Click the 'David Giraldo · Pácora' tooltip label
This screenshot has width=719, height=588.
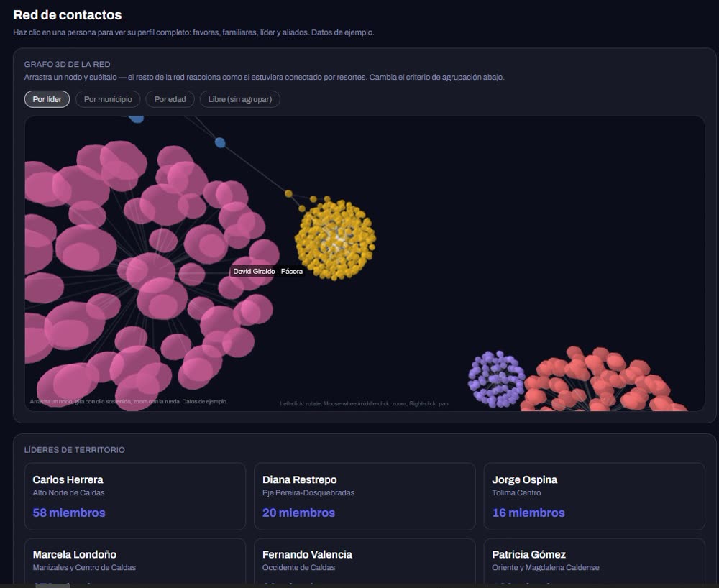(267, 271)
